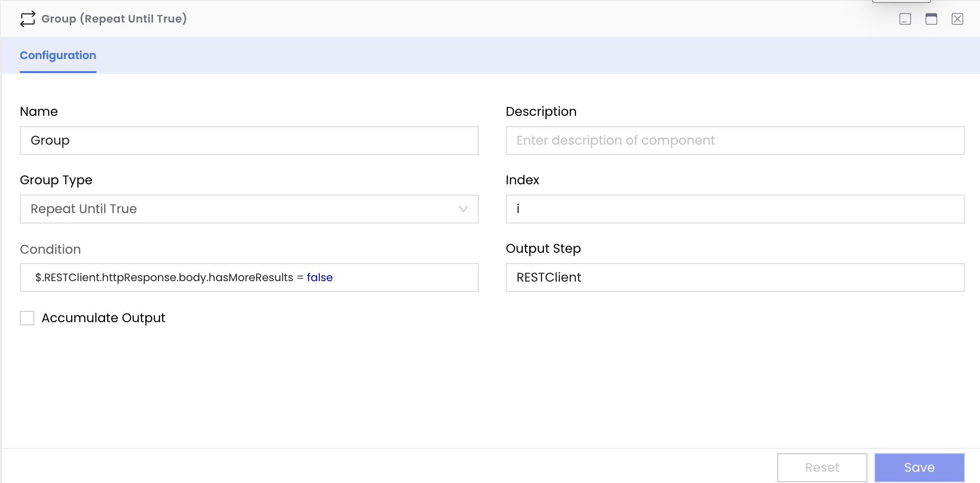Click the dialog title Group (Repeat Until True)
Screen dimensions: 980x483
click(x=114, y=19)
